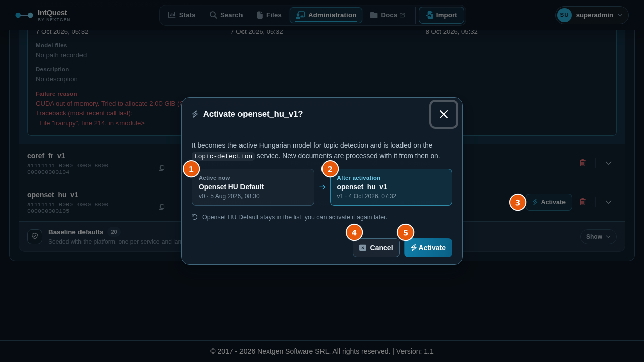The width and height of the screenshot is (644, 362).
Task: Close the Activate openset_hu_v1 dialog
Action: (x=444, y=114)
